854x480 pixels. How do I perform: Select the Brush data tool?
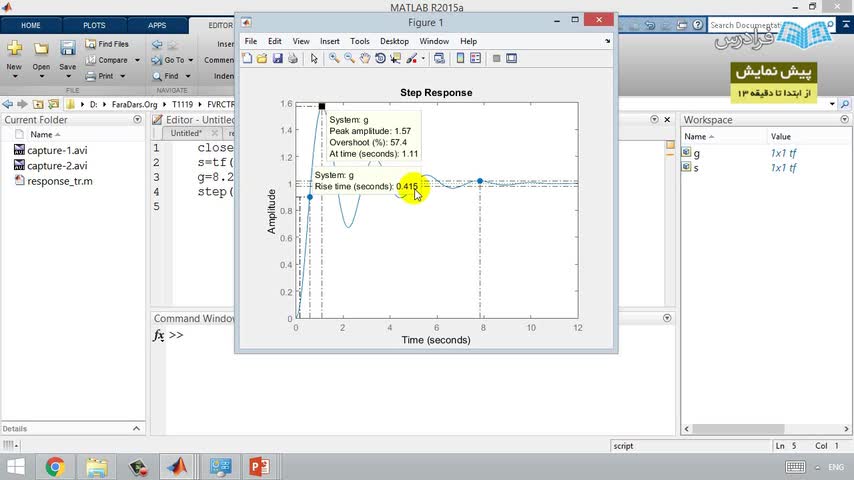coord(412,58)
